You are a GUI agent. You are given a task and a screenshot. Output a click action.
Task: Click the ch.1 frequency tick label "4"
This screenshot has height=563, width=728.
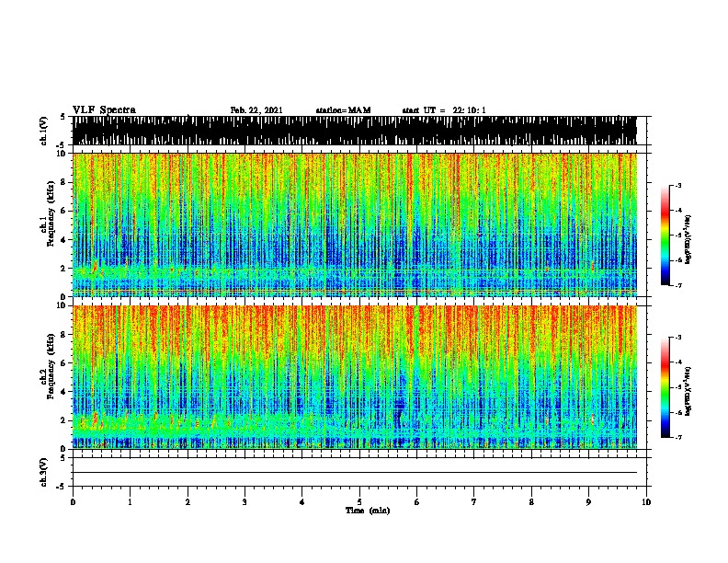[x=64, y=240]
